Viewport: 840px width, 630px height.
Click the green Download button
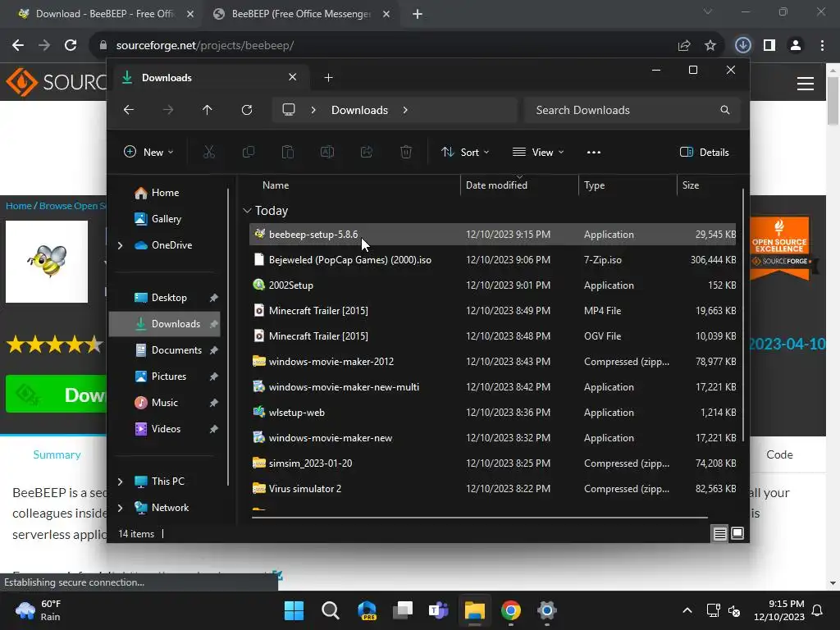[57, 395]
